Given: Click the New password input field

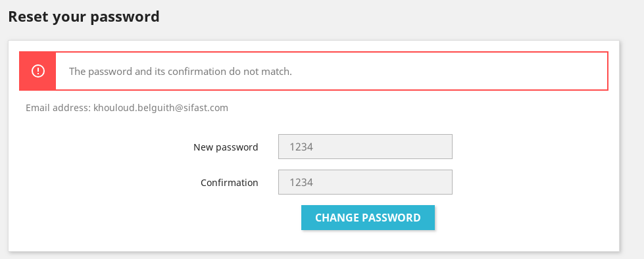Looking at the screenshot, I should point(365,147).
